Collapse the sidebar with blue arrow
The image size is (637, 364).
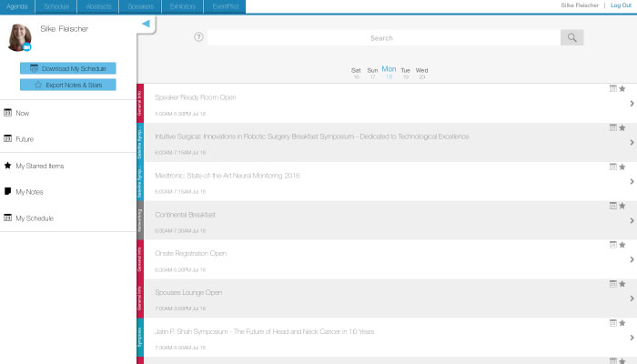[147, 24]
